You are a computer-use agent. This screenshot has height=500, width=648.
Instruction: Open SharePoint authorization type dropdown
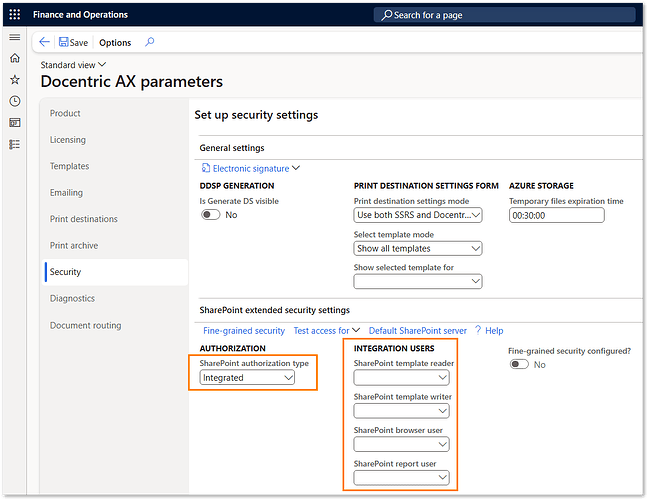(x=247, y=378)
